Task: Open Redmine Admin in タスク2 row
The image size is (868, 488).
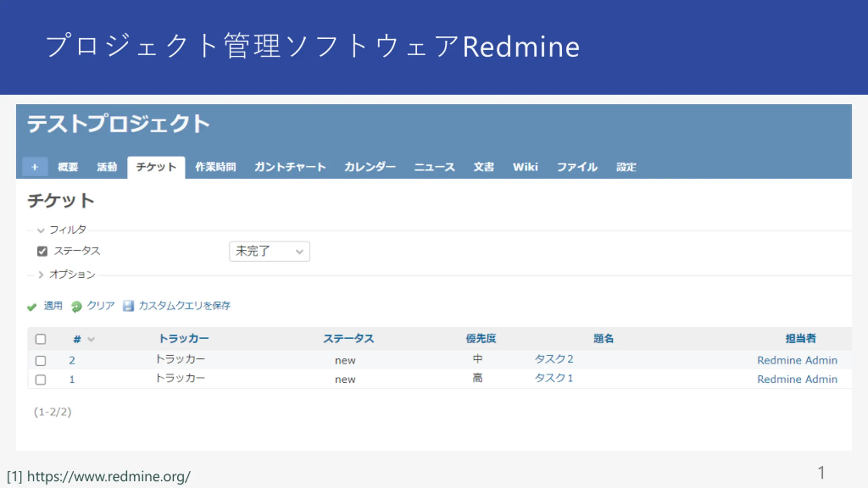Action: click(797, 360)
